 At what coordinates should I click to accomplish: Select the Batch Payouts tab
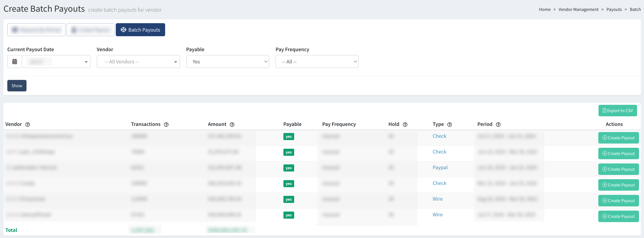click(x=140, y=30)
